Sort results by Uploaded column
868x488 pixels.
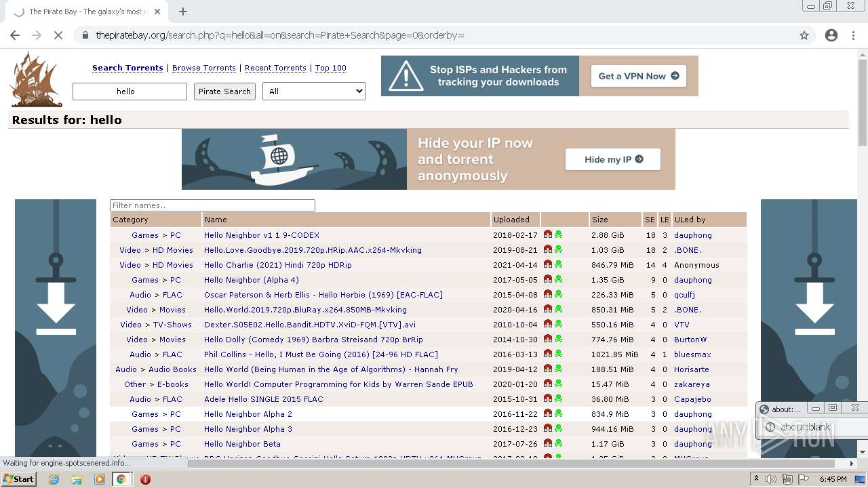[x=511, y=220]
